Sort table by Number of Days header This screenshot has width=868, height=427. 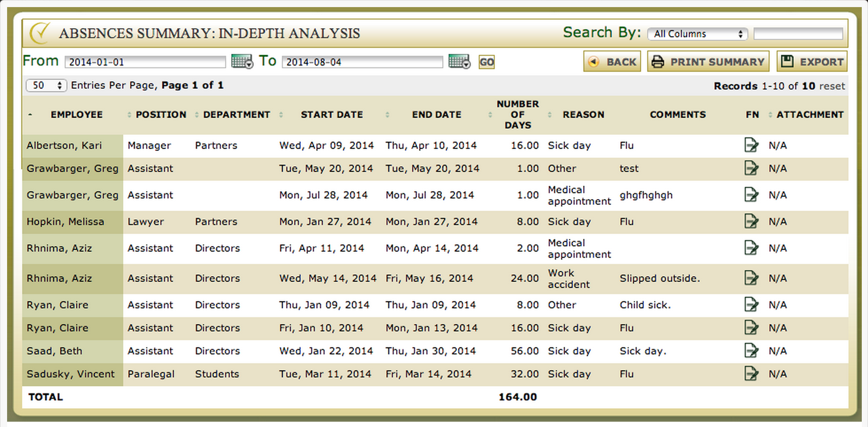(x=517, y=115)
